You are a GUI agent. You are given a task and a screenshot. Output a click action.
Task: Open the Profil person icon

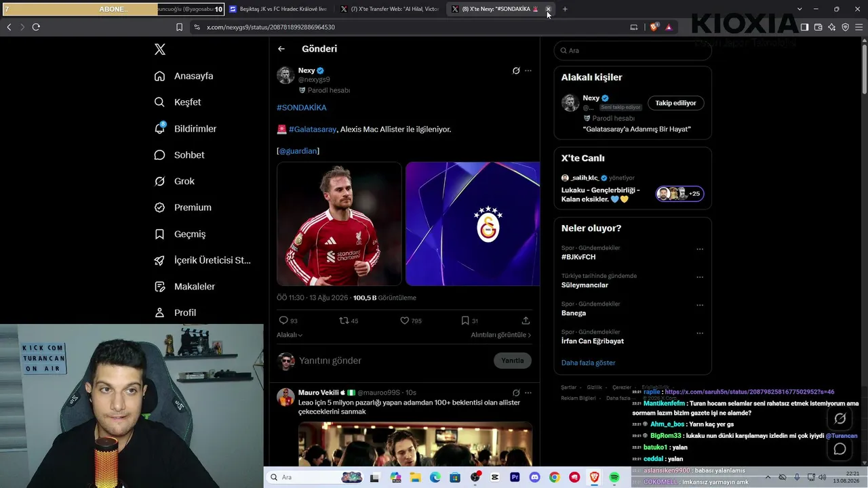coord(160,312)
